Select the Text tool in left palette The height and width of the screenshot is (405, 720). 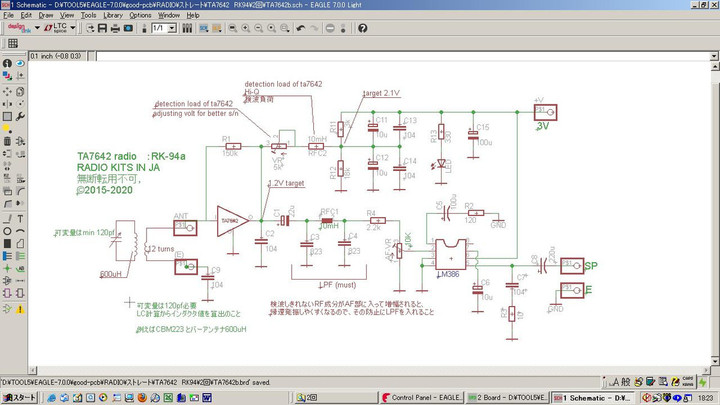tap(21, 218)
